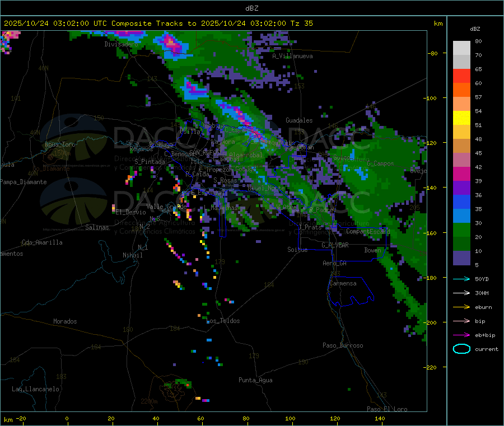Click the 2200m volcano contour marking
Image resolution: width=504 pixels, height=426 pixels.
coord(149,401)
